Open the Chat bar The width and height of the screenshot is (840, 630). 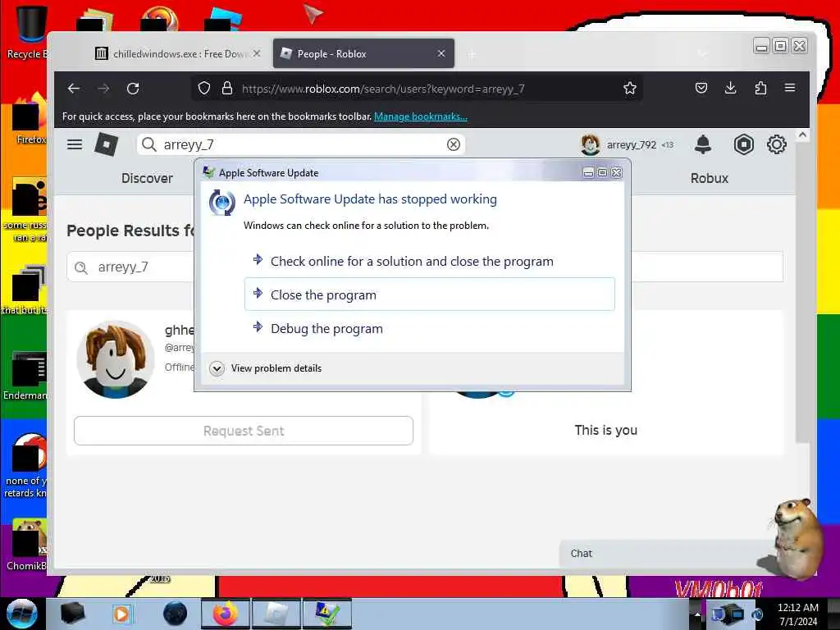coord(667,554)
